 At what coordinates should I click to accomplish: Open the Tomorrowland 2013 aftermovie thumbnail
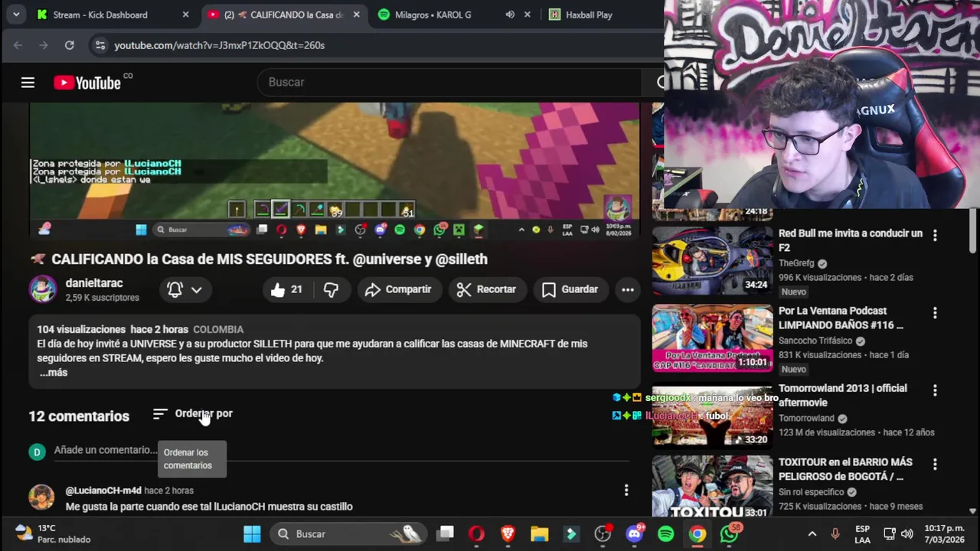712,416
